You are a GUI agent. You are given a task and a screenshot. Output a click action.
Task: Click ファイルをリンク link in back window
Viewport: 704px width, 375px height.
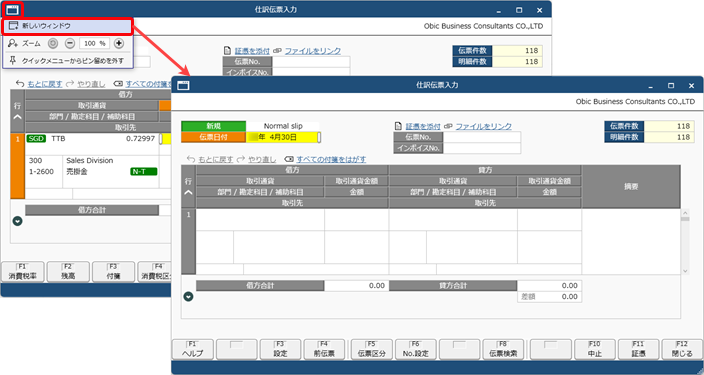click(x=312, y=51)
